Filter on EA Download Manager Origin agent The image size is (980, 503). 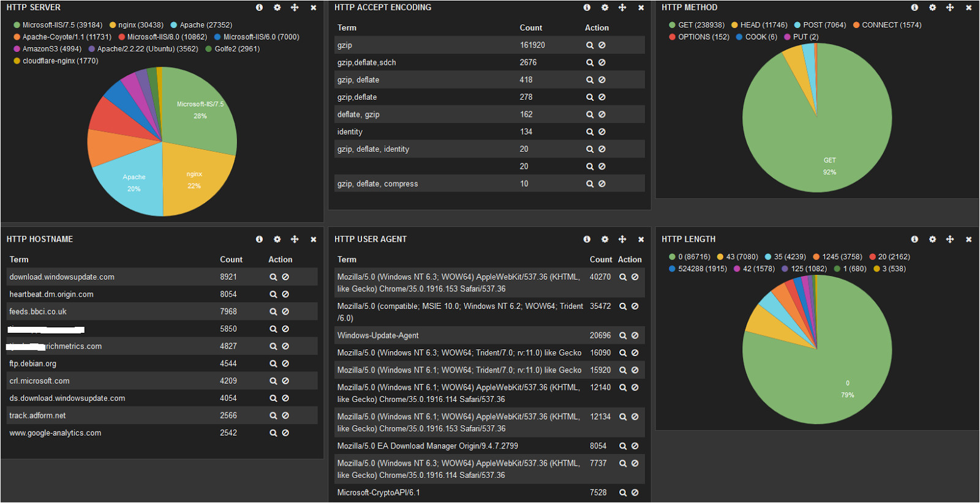click(623, 446)
